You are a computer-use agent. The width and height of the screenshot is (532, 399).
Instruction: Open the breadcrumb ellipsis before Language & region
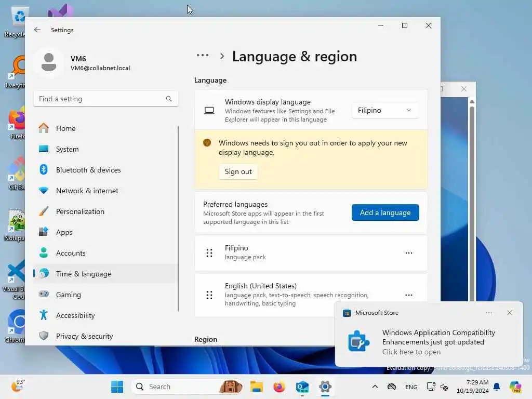203,56
